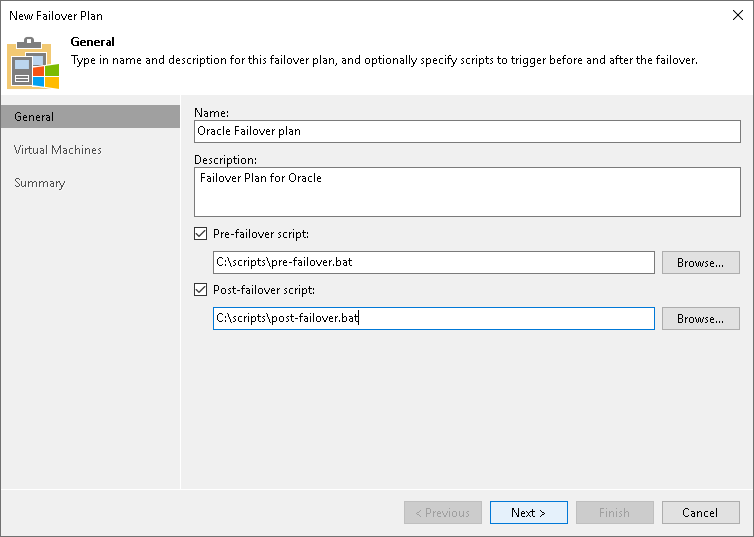
Task: Click the Name input field
Action: (467, 131)
